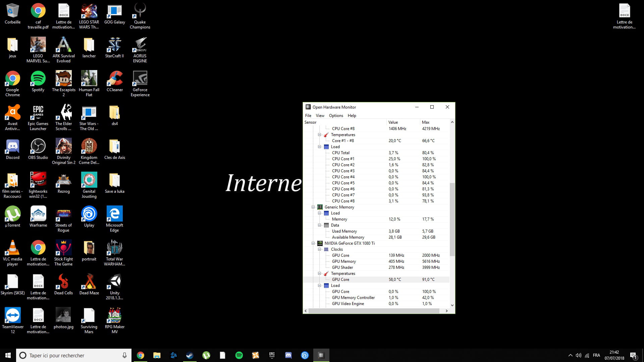Image resolution: width=644 pixels, height=362 pixels.
Task: Collapse the CPU Temperatures node
Action: point(320,135)
